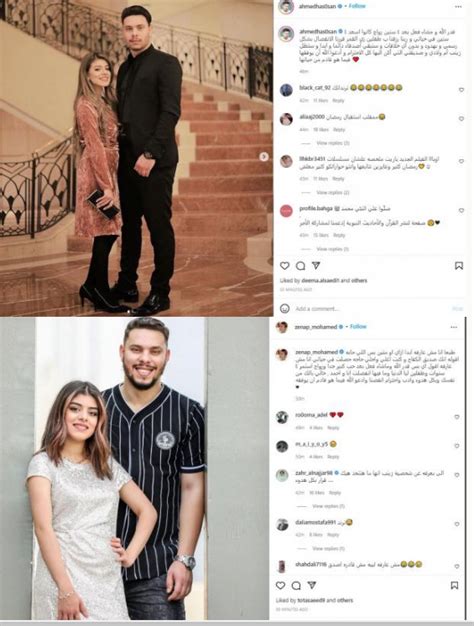The image size is (474, 626).
Task: Like zahr_alnajjar98's comment with the small heart
Action: click(x=457, y=475)
